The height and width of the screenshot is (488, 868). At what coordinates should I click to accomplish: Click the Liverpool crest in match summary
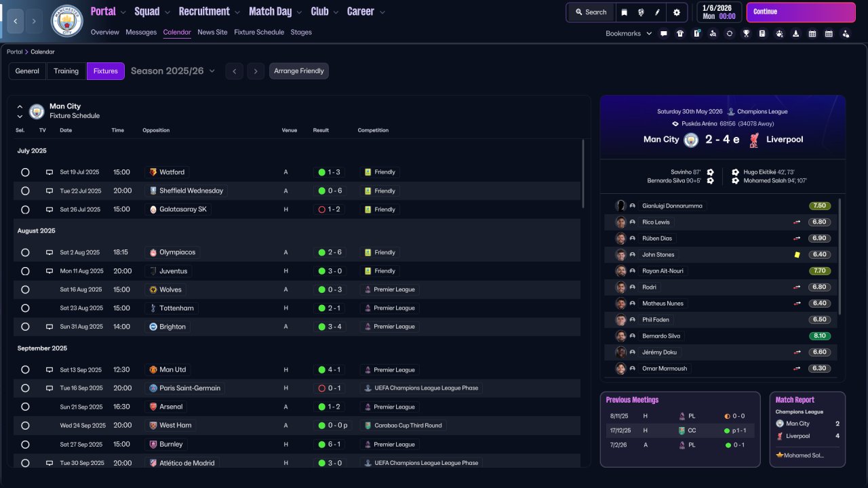tap(754, 140)
